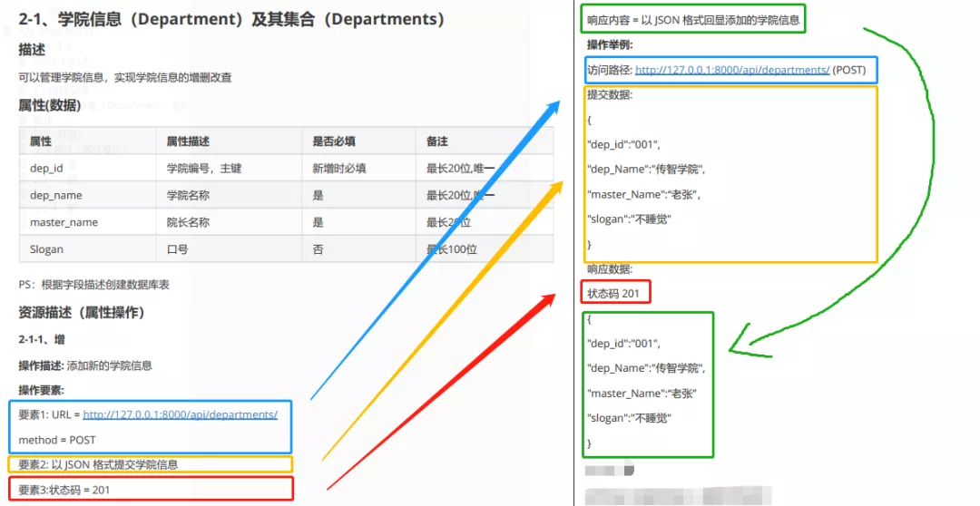Open the 访问路径 departments URL link
This screenshot has height=506, width=980.
pos(732,70)
